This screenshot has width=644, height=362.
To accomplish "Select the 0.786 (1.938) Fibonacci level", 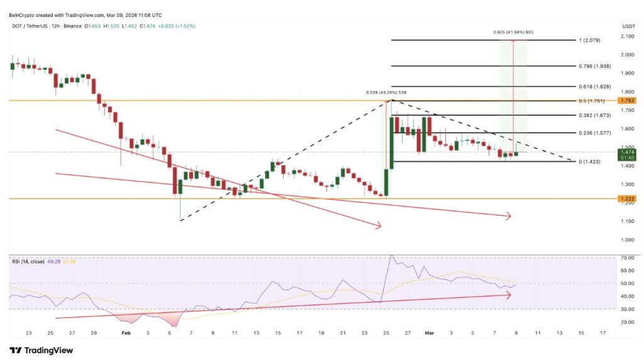I will (595, 65).
